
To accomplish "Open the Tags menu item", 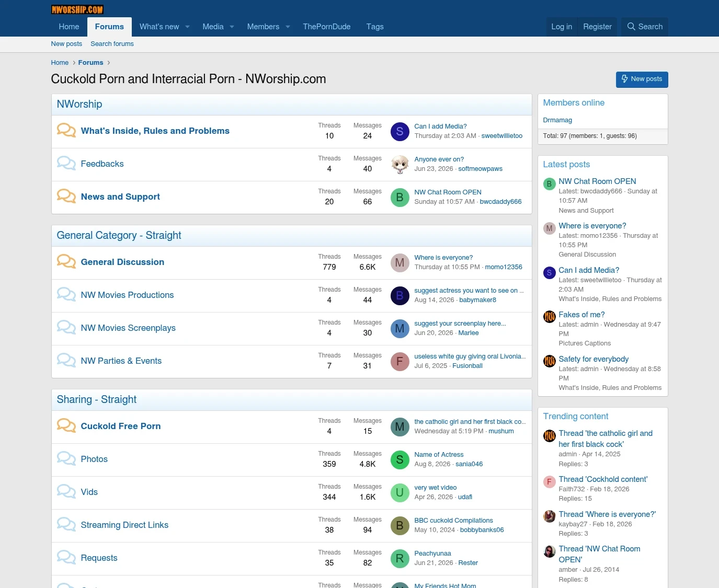I will (375, 27).
